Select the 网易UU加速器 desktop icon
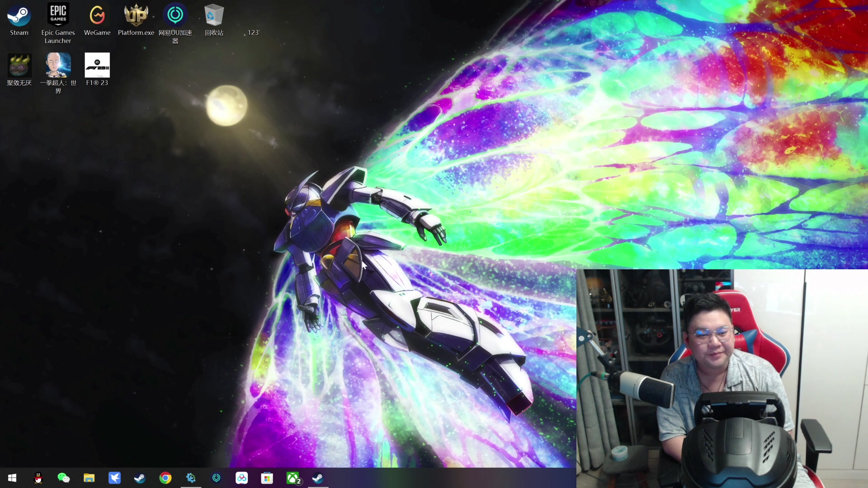Image resolution: width=868 pixels, height=488 pixels. click(x=175, y=23)
